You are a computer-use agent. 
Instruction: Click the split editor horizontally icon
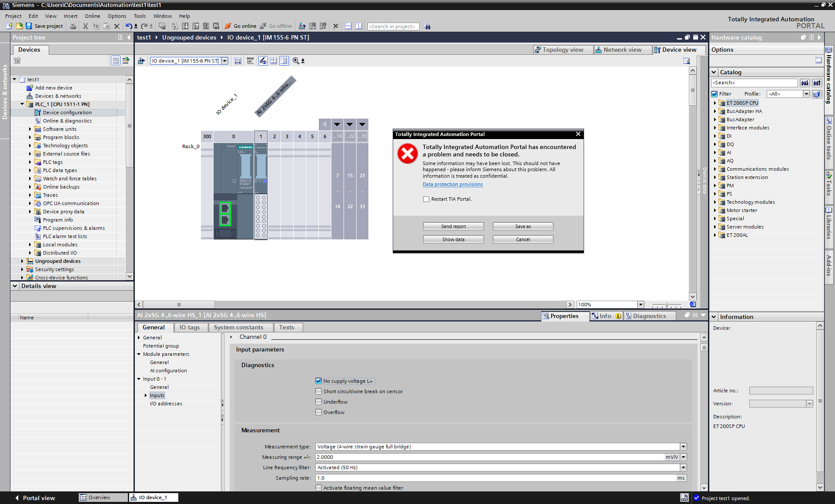(348, 26)
